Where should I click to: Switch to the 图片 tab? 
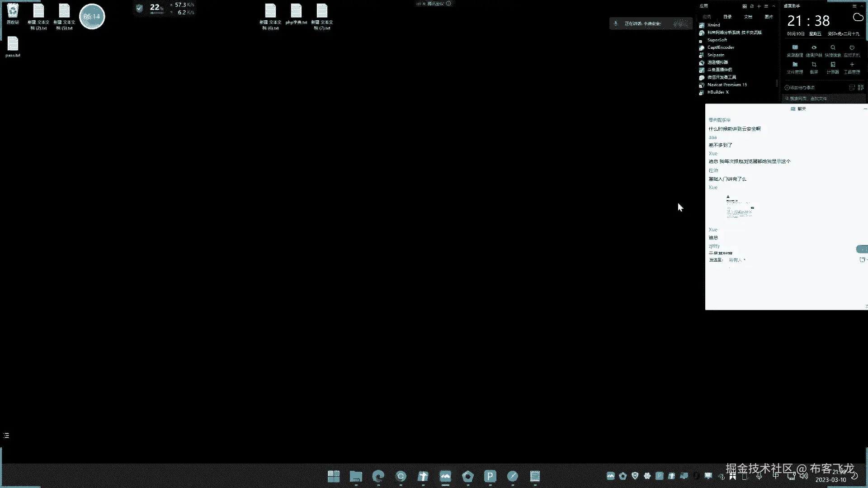pyautogui.click(x=769, y=17)
